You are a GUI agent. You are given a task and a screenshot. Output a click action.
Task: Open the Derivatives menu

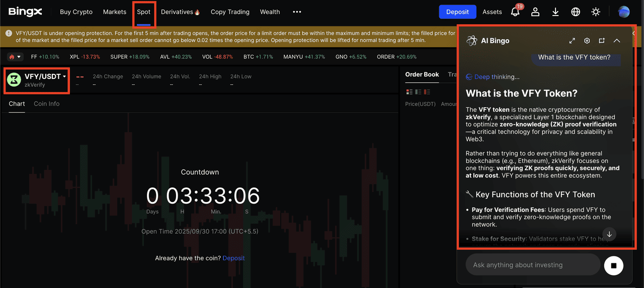click(180, 12)
